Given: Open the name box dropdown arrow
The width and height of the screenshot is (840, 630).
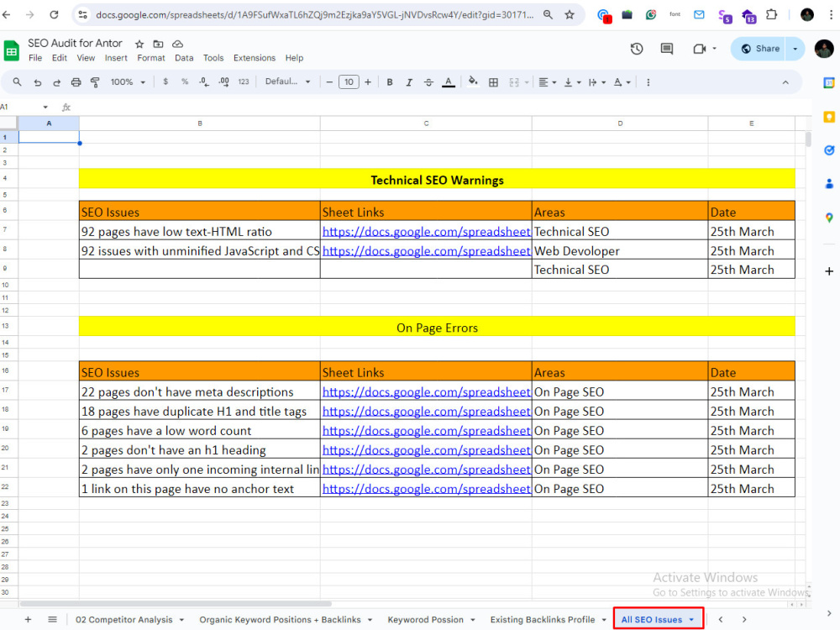Looking at the screenshot, I should click(x=45, y=108).
